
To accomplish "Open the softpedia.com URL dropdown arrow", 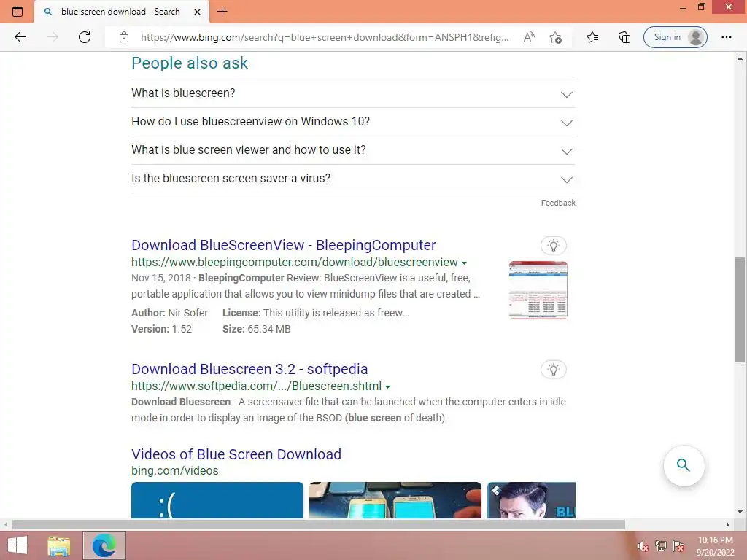I will 387,386.
